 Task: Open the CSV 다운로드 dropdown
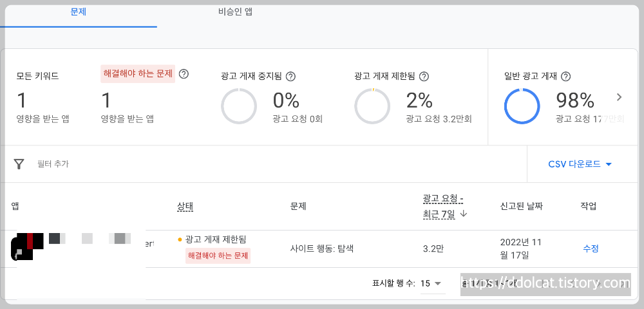tap(580, 164)
